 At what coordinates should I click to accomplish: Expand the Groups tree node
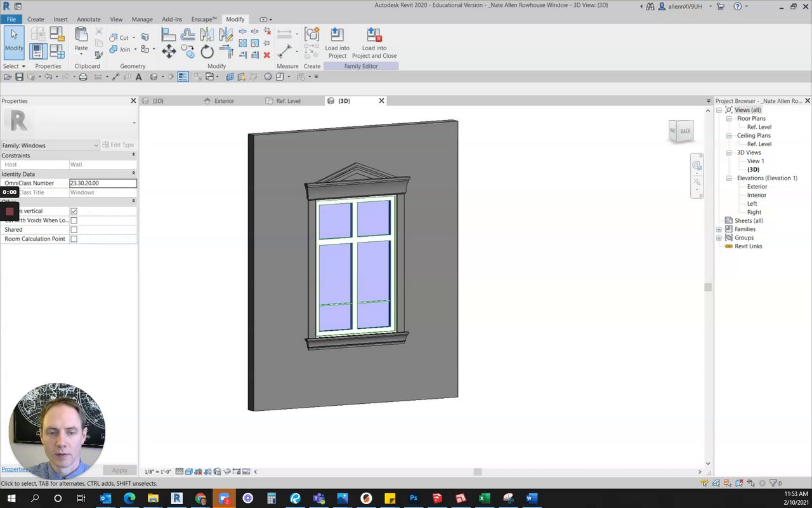[x=719, y=238]
